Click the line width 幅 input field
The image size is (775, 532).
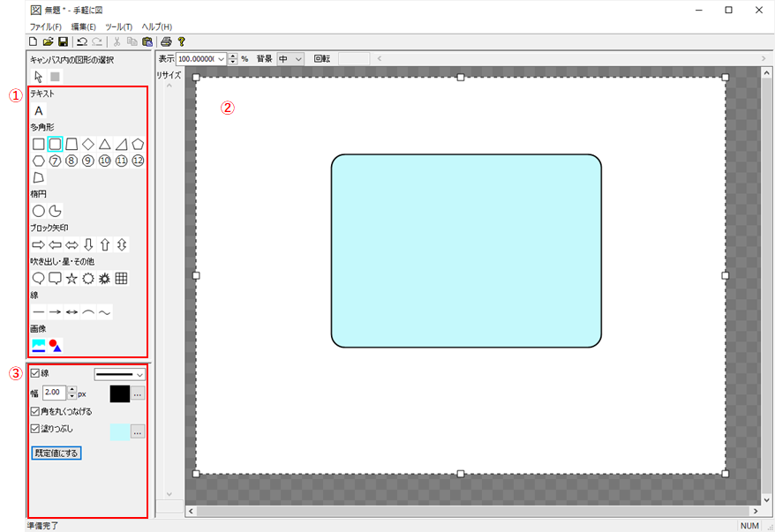point(55,393)
